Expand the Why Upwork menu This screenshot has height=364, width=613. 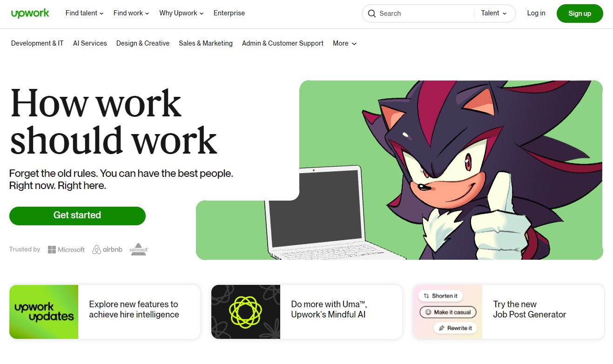[x=182, y=13]
